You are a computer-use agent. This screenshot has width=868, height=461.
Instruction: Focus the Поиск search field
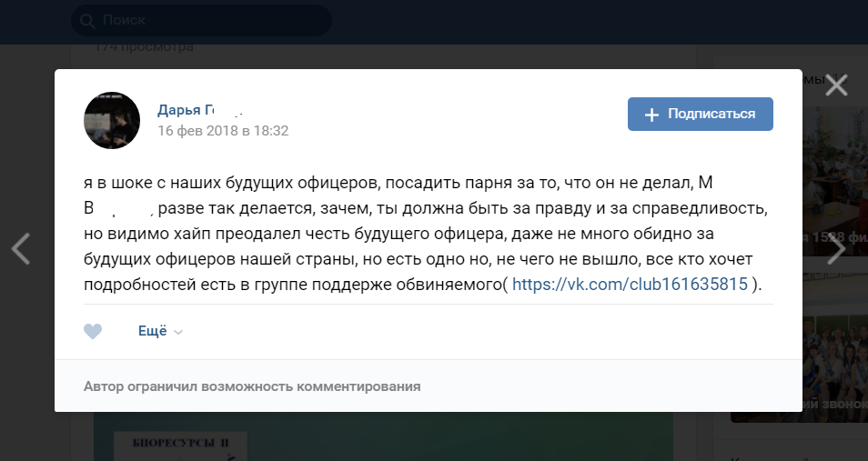[x=201, y=21]
